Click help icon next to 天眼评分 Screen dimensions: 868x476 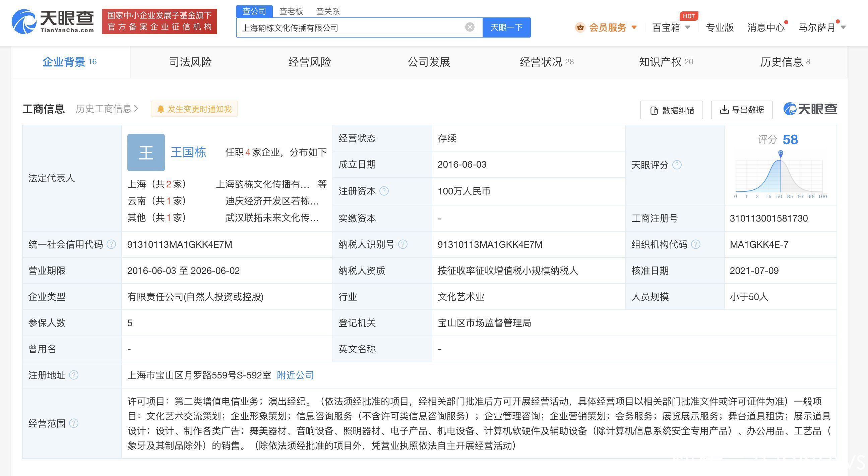coord(677,165)
